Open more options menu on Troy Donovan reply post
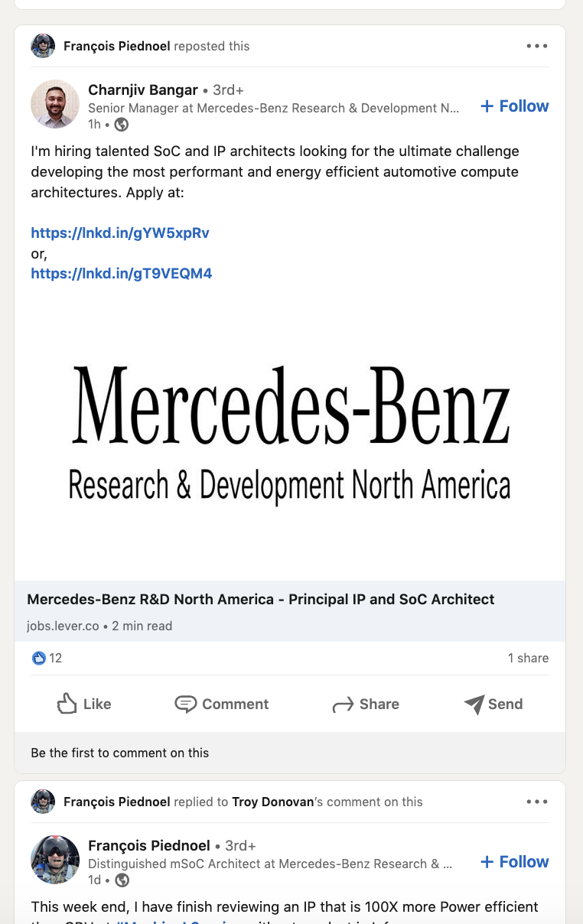This screenshot has height=924, width=583. 537,802
